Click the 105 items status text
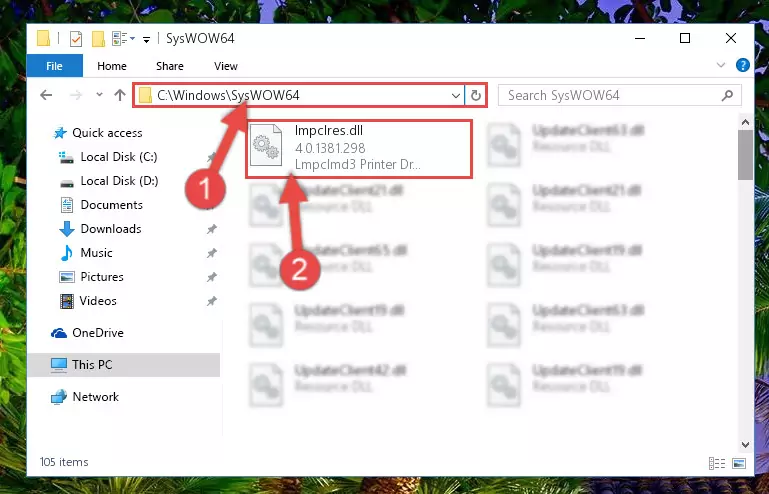Viewport: 769px width, 494px height. [64, 462]
